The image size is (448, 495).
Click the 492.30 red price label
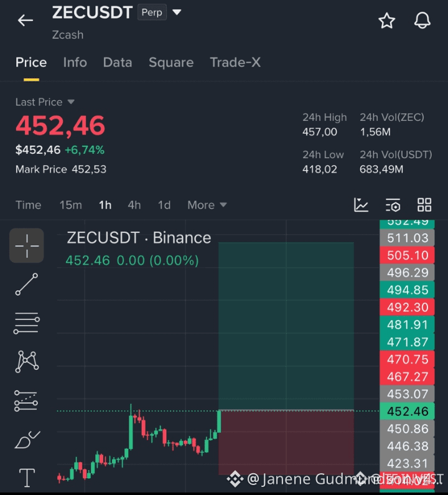[x=408, y=308]
